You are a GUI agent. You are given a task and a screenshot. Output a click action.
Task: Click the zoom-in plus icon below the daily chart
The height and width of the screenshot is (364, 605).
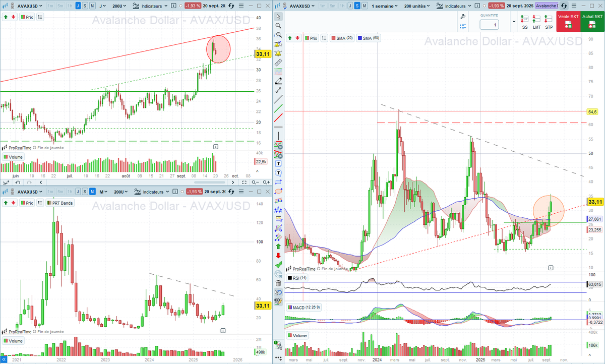(x=266, y=182)
